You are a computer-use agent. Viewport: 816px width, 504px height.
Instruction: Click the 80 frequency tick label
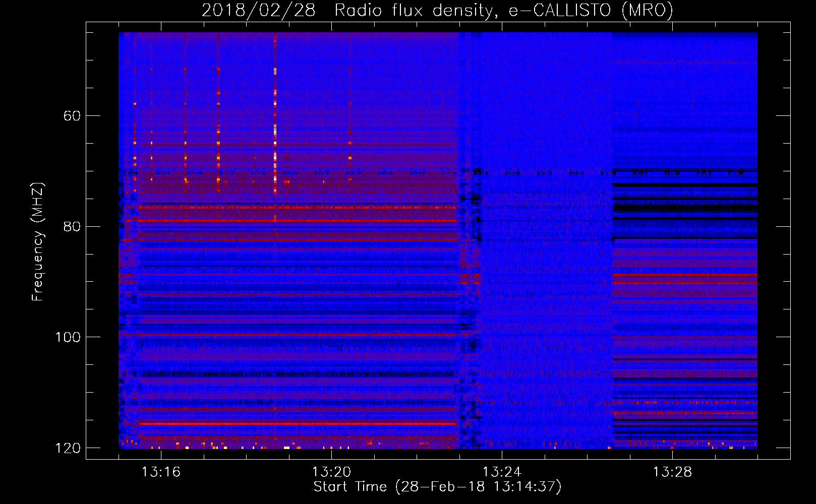coord(72,226)
